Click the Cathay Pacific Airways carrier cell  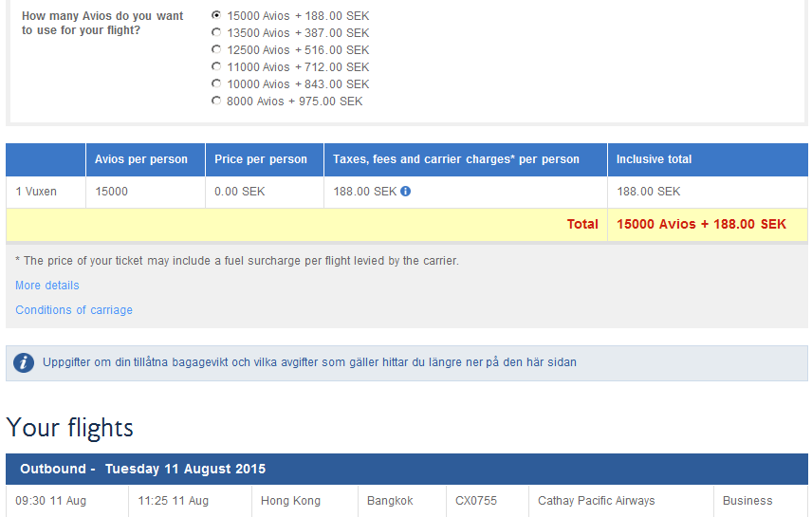(596, 501)
